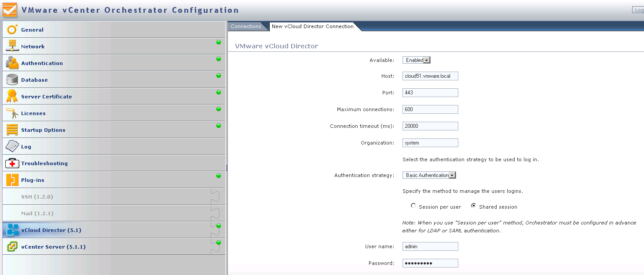The height and width of the screenshot is (275, 644).
Task: Click the General sidebar icon
Action: [12, 29]
